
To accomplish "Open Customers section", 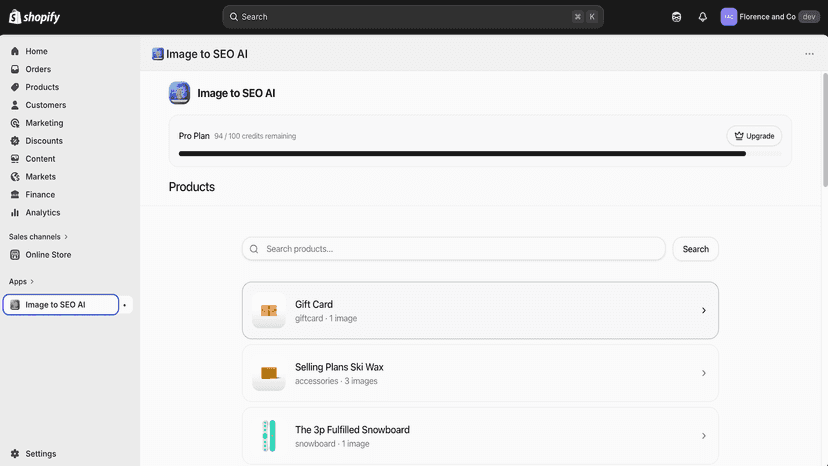I will tap(46, 105).
